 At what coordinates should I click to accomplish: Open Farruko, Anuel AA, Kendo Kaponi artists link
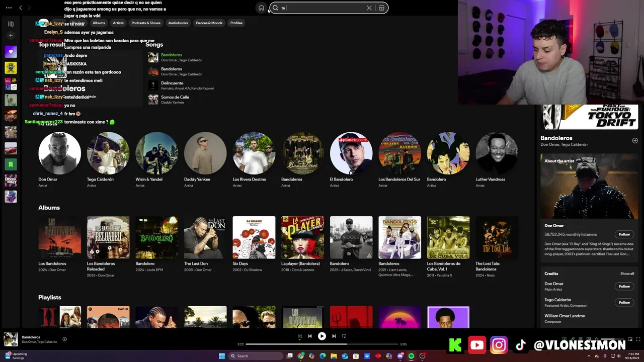point(187,88)
